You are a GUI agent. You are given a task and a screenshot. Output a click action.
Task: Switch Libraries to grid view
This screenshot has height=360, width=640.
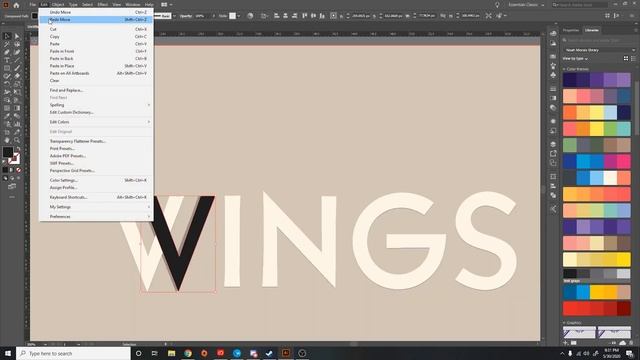[626, 59]
